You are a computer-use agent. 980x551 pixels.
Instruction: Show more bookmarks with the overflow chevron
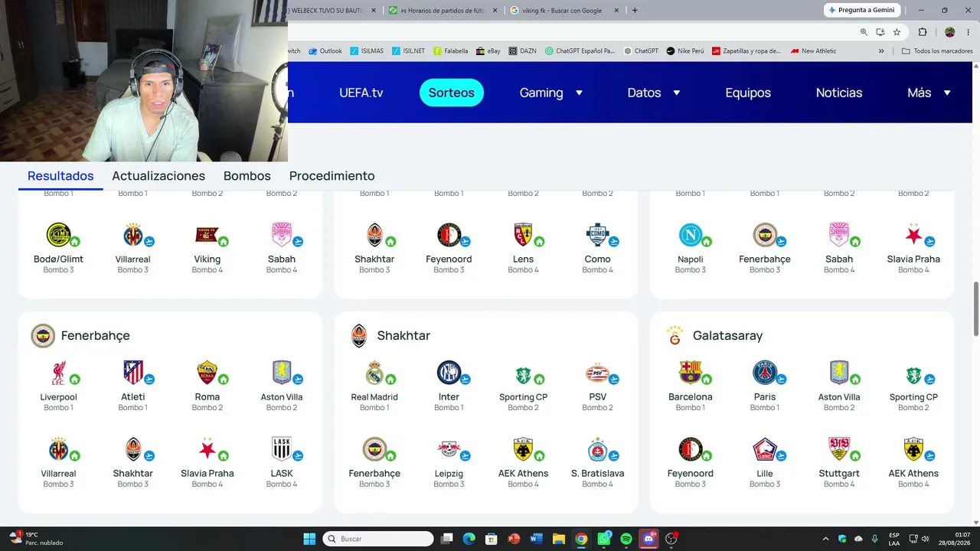881,51
